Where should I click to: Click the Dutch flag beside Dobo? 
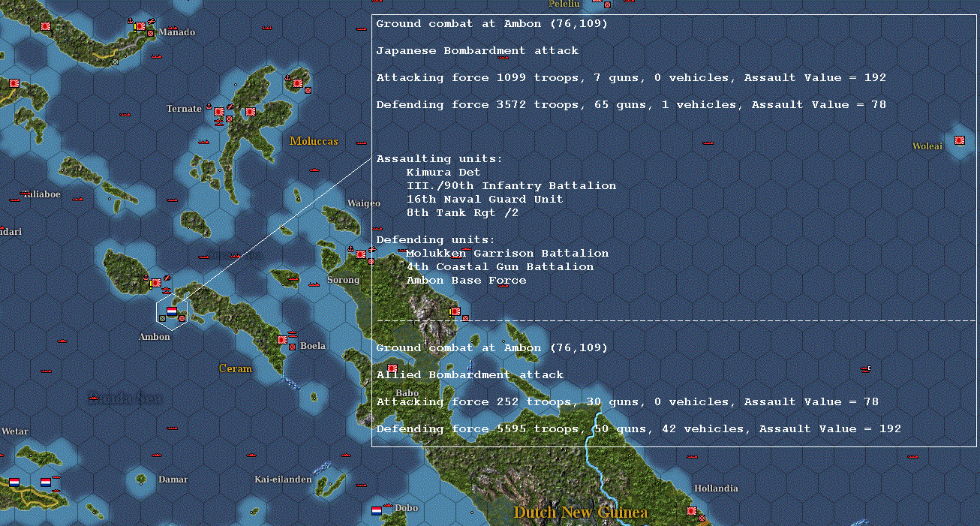[x=377, y=510]
